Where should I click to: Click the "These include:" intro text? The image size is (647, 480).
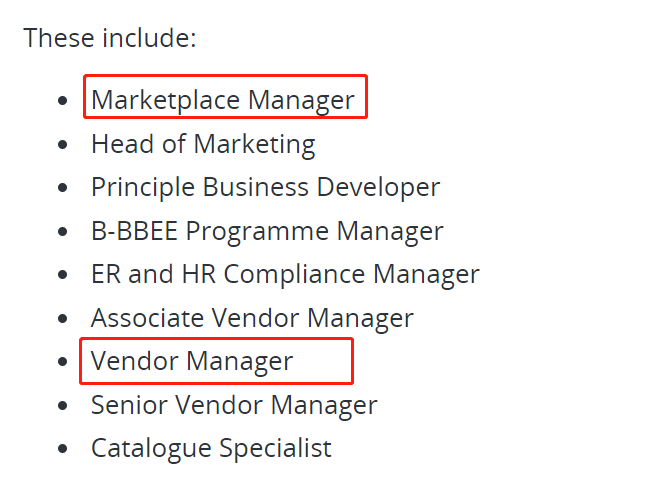pyautogui.click(x=110, y=38)
